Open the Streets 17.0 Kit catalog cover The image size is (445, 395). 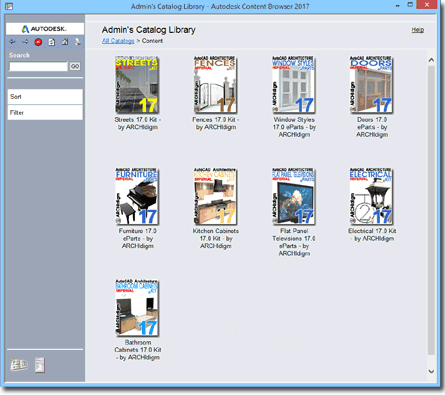point(137,85)
